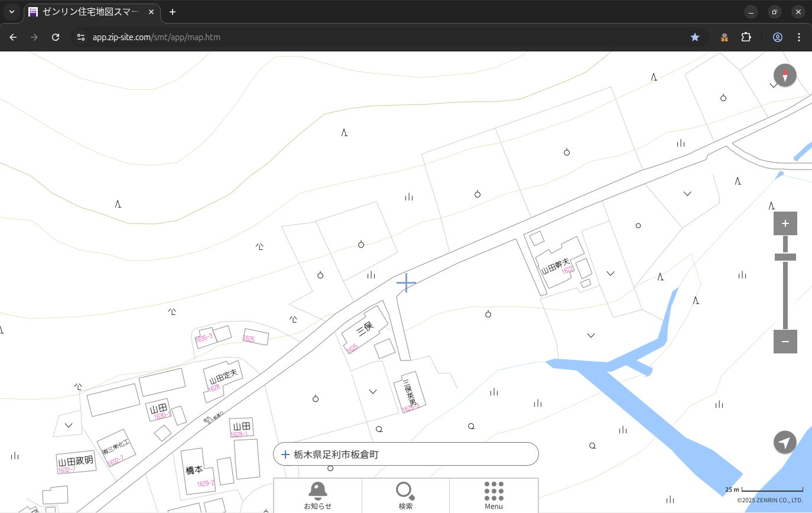Open the browser extensions puzzle icon

(x=746, y=37)
